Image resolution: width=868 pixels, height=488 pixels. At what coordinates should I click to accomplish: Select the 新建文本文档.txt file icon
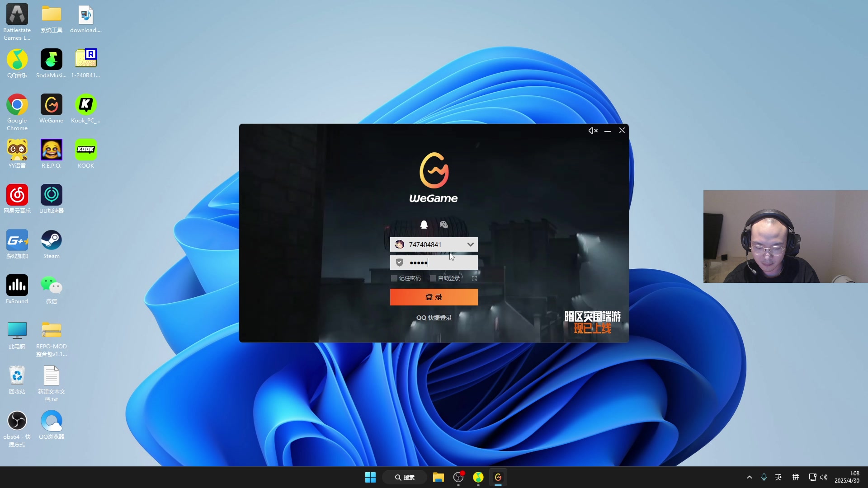click(x=52, y=384)
